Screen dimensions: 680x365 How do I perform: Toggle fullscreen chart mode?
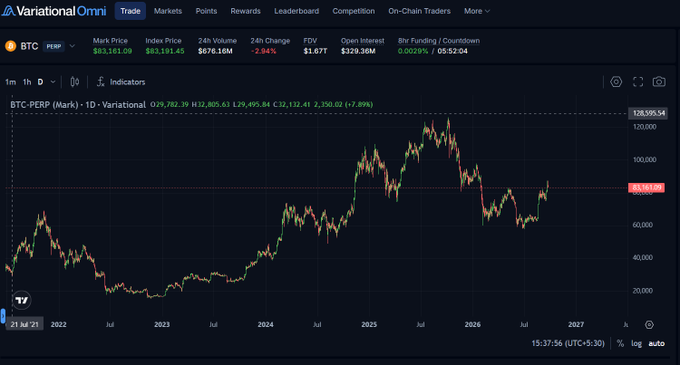(638, 82)
